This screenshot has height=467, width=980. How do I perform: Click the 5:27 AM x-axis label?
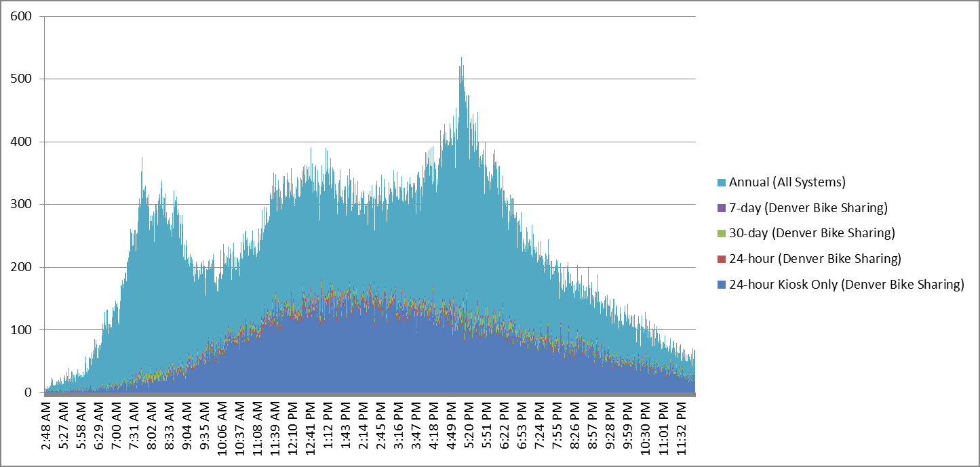(64, 425)
